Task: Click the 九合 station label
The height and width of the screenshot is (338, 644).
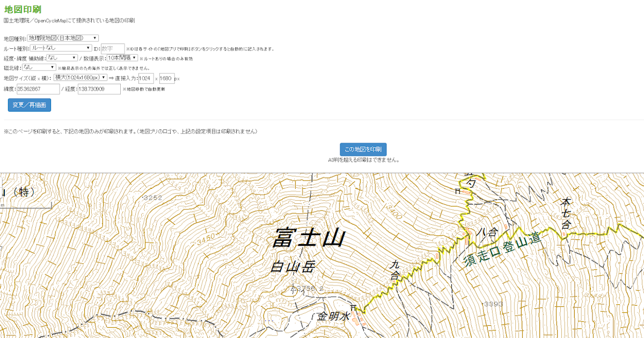Action: coord(395,270)
